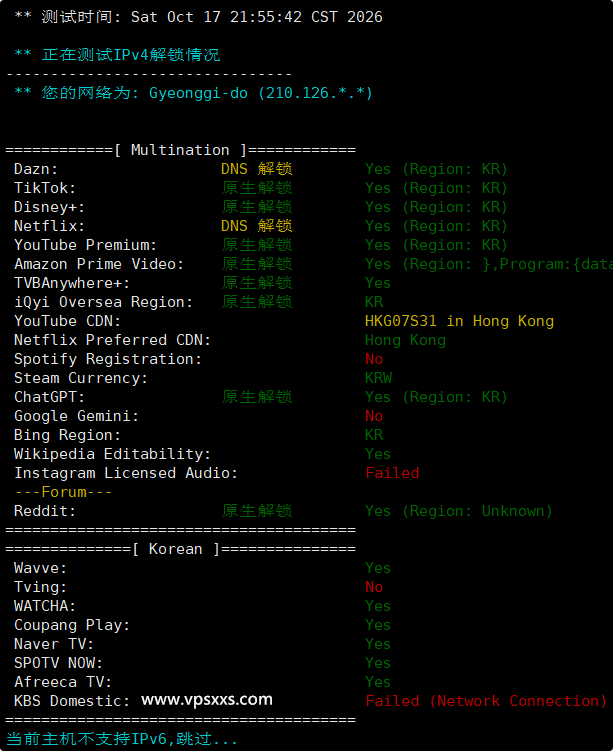The image size is (613, 751).
Task: Select 'DNS 解锁' in the Netflix row
Action: [x=257, y=226]
